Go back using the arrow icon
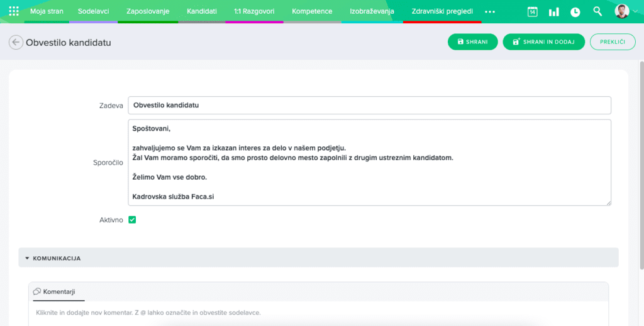The height and width of the screenshot is (326, 644). 15,42
